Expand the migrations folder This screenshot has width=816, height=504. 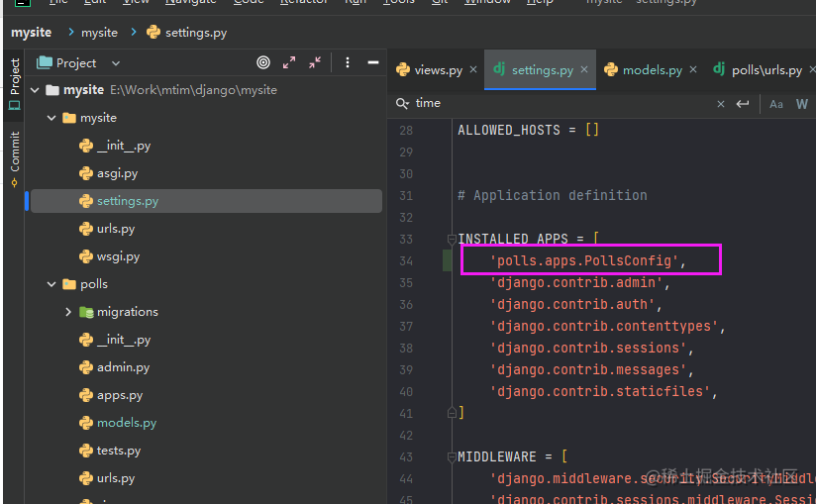68,312
